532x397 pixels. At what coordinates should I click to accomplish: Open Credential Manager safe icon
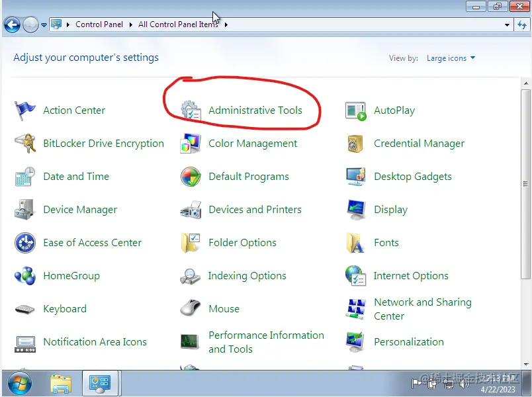point(355,144)
